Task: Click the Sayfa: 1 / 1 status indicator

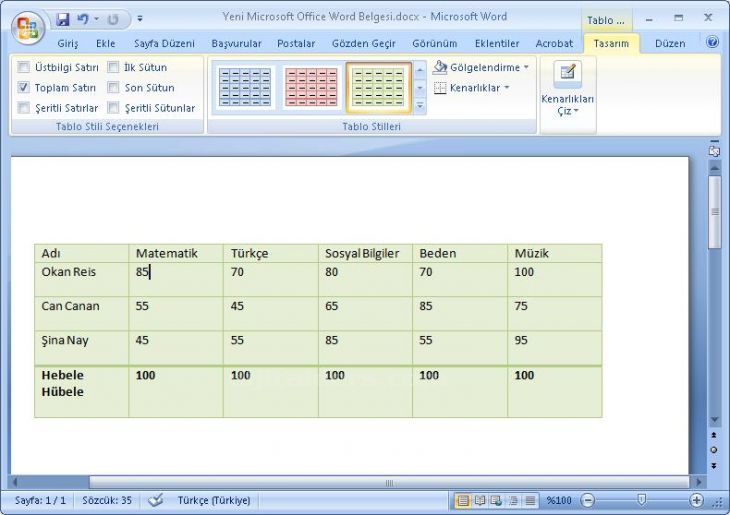Action: [41, 501]
